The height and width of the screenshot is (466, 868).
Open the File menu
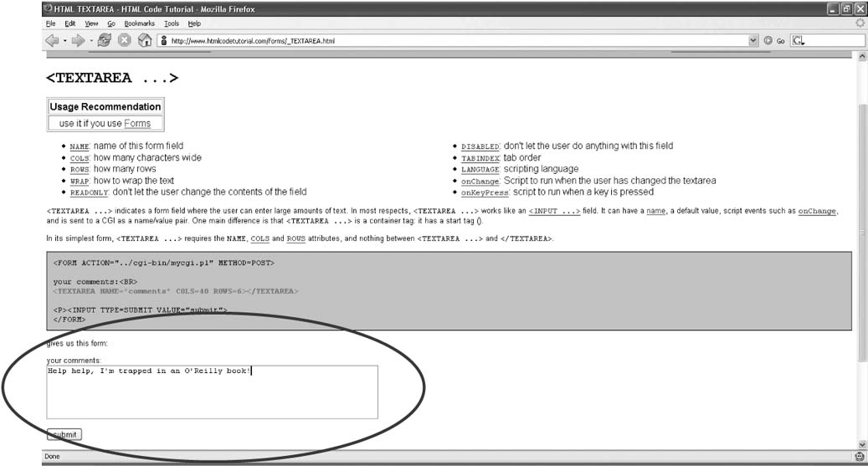point(51,23)
